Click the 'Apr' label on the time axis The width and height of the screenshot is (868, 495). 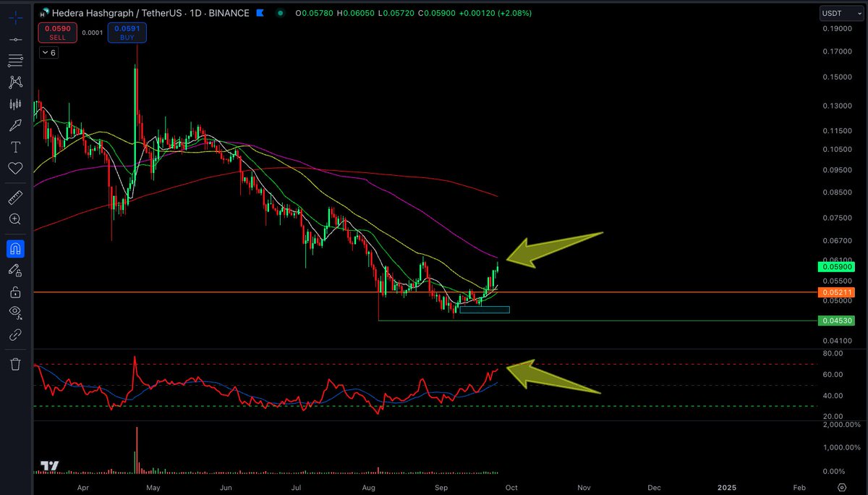pyautogui.click(x=85, y=488)
